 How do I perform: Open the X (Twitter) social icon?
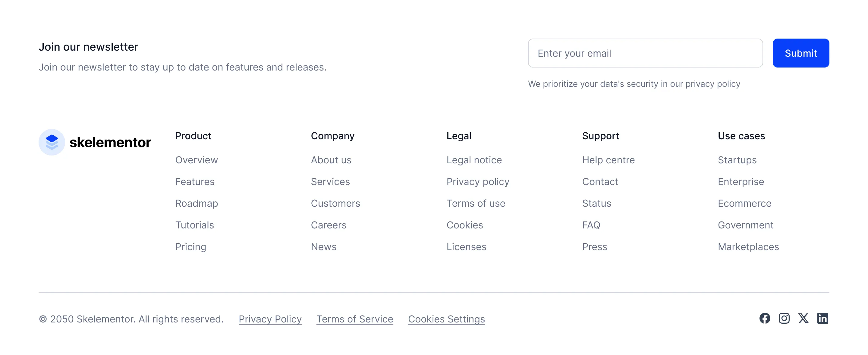click(x=803, y=318)
